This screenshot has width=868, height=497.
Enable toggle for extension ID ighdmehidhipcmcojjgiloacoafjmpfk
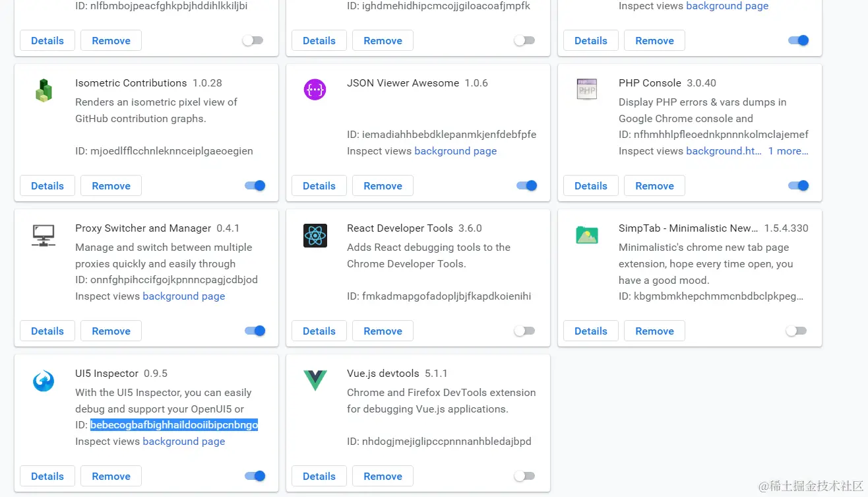524,40
